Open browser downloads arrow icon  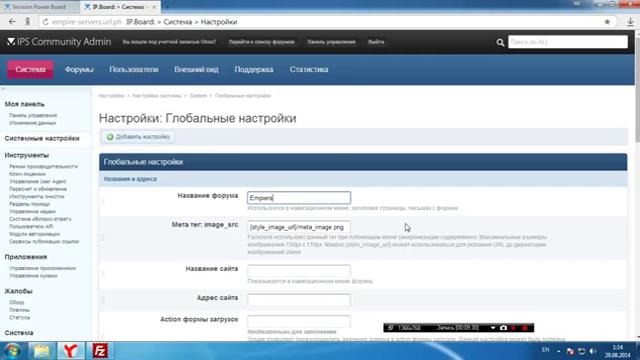coord(630,22)
